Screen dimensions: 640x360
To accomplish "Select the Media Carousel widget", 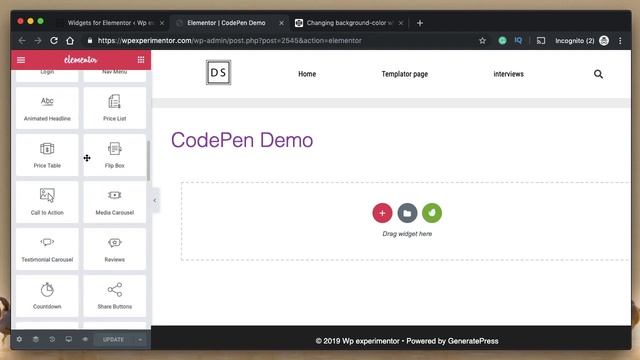I will point(115,202).
